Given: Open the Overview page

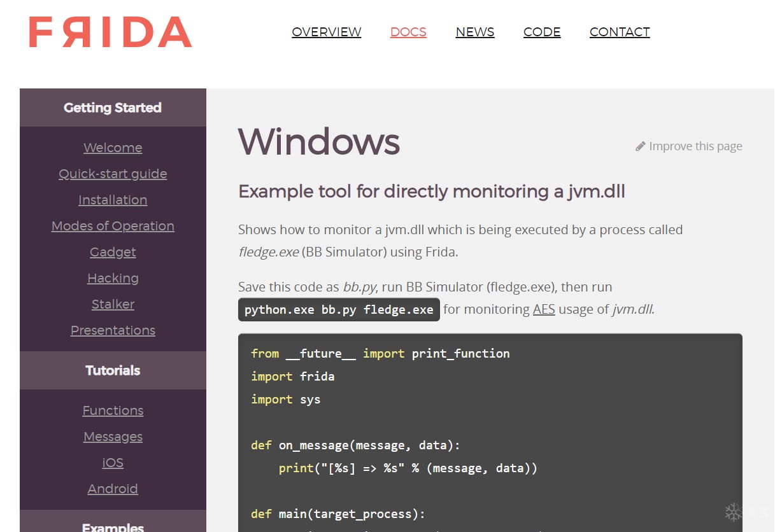Looking at the screenshot, I should click(327, 32).
